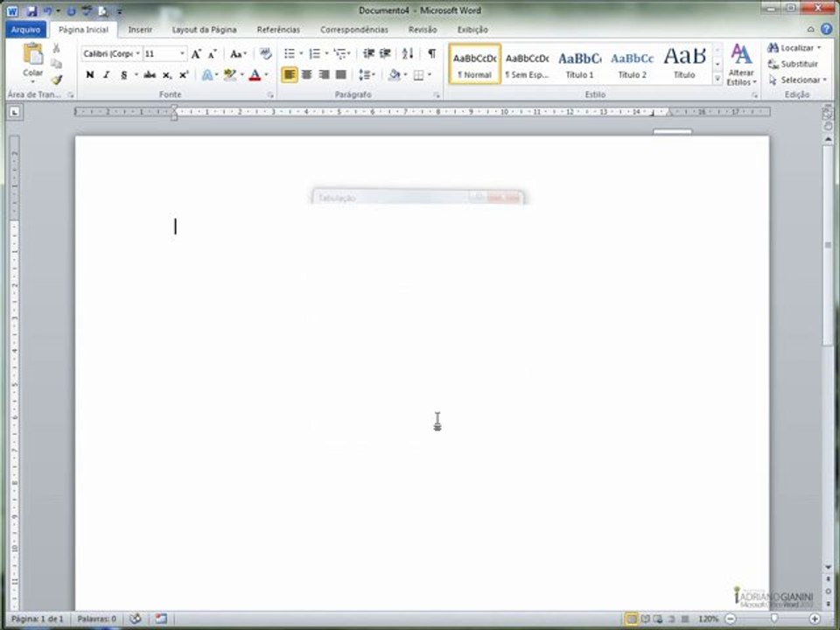Viewport: 840px width, 630px height.
Task: Apply strikethrough with the abc icon
Action: click(x=150, y=75)
